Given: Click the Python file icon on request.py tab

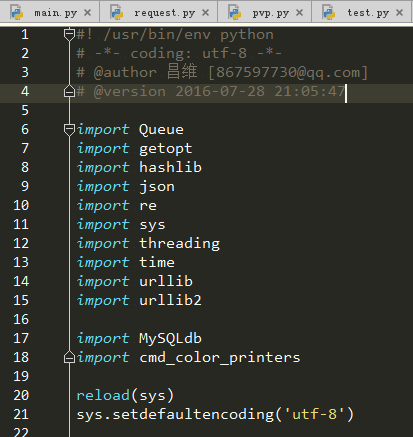Looking at the screenshot, I should click(x=116, y=12).
